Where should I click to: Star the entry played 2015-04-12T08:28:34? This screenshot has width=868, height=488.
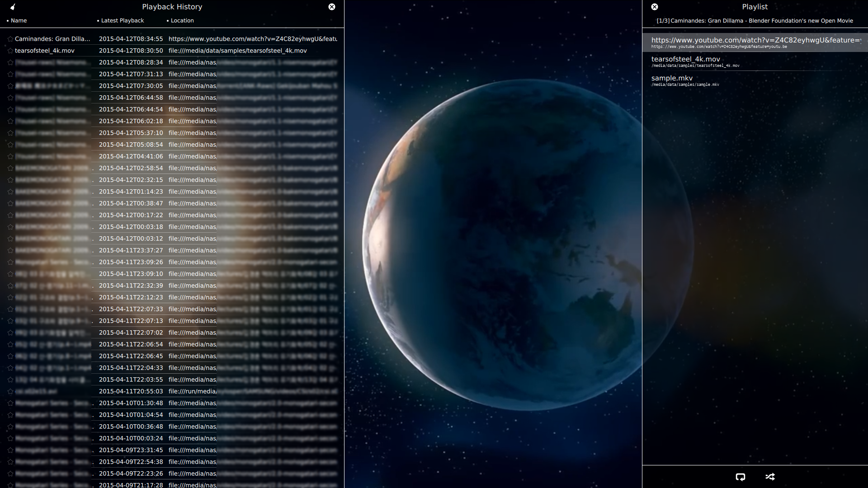[x=10, y=62]
